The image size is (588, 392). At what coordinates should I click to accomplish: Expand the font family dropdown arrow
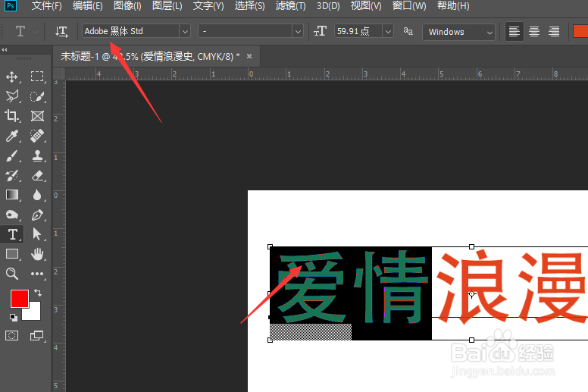point(185,32)
